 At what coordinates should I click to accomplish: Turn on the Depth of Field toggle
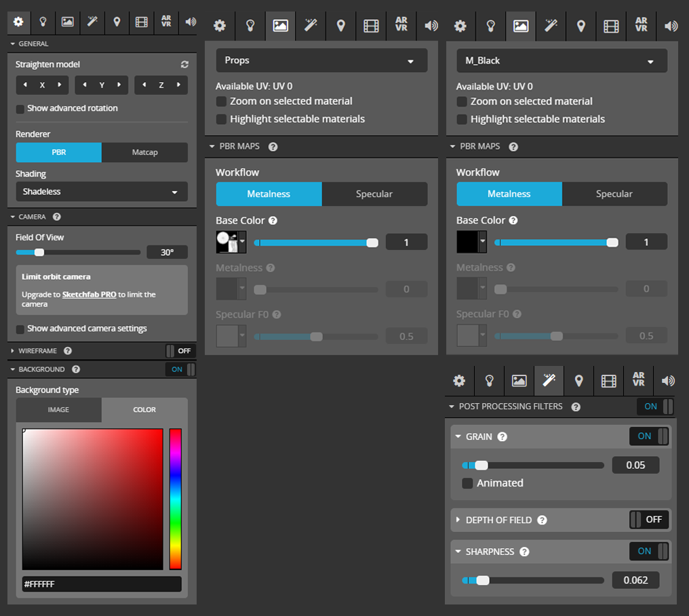pyautogui.click(x=649, y=520)
